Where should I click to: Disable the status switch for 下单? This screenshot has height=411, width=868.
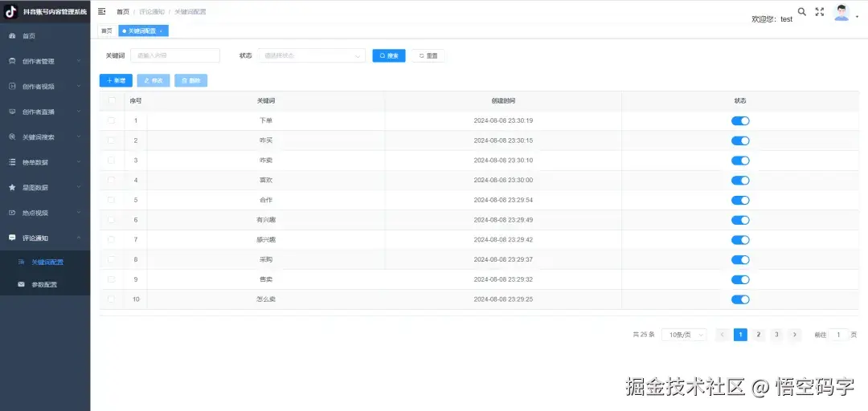click(x=740, y=121)
